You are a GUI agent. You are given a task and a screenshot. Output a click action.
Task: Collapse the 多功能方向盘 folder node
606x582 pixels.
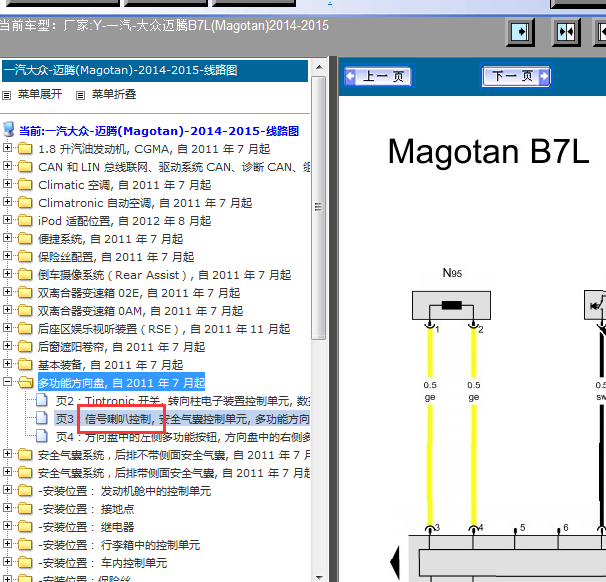(x=7, y=382)
